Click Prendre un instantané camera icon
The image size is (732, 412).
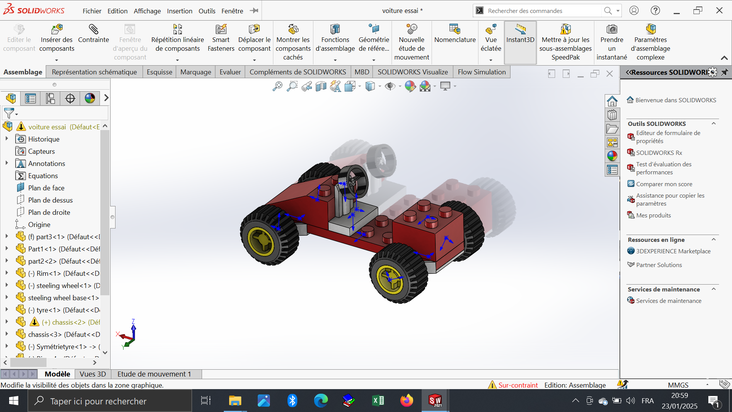(x=611, y=30)
